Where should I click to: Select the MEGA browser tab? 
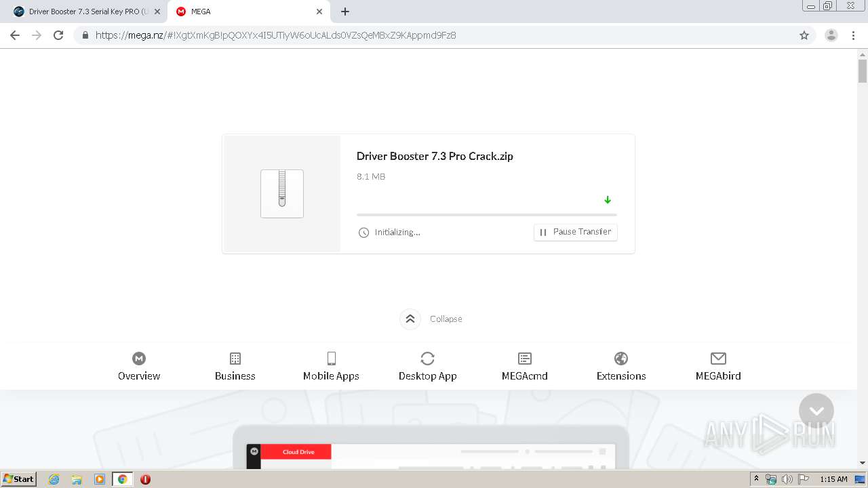[x=248, y=12]
